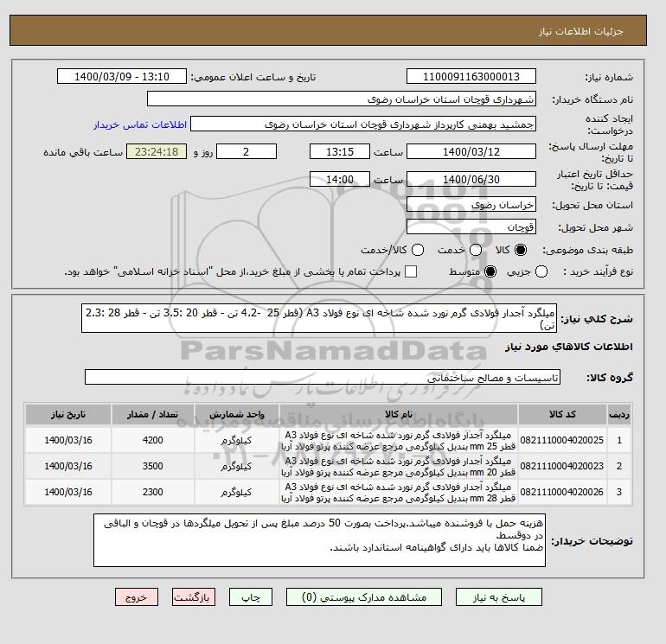Image resolution: width=666 pixels, height=644 pixels.
Task: Select the جزیی purchase type radio
Action: tap(541, 271)
